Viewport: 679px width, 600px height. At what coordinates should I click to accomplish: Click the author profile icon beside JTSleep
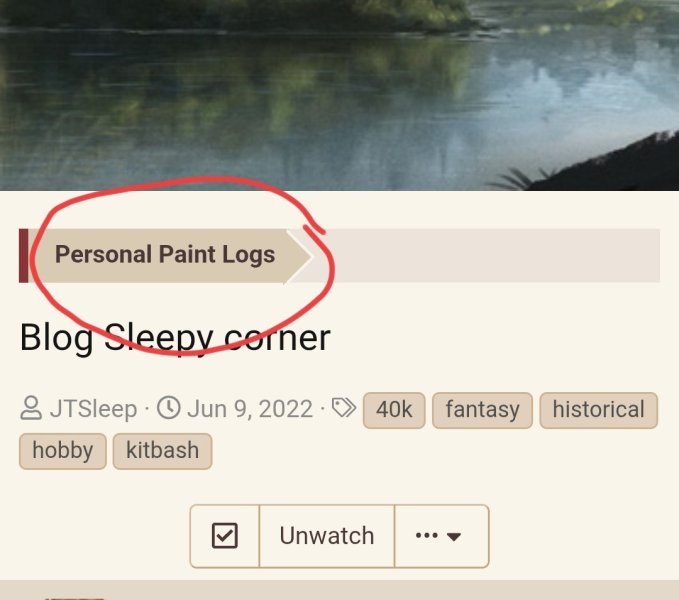pos(31,408)
